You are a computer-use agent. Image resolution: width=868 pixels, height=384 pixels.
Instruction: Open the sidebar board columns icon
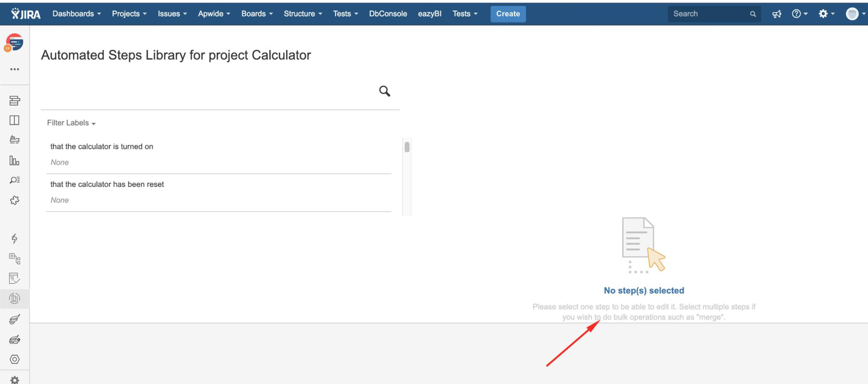(14, 120)
